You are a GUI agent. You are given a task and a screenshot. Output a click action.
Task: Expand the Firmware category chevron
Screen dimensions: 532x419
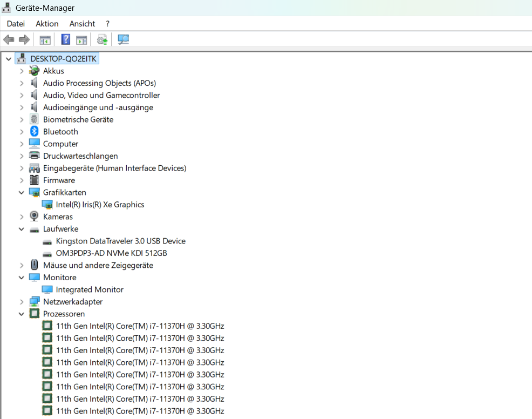click(x=22, y=180)
